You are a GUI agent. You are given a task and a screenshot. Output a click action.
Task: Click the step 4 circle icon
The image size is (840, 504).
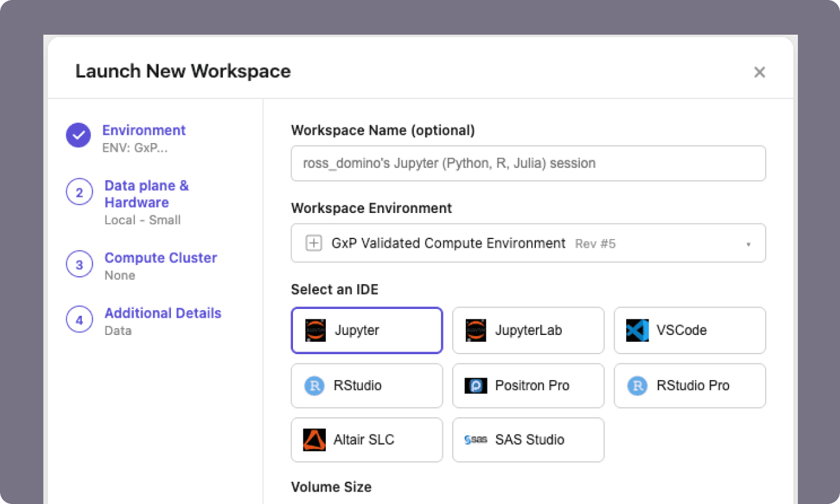pos(79,320)
